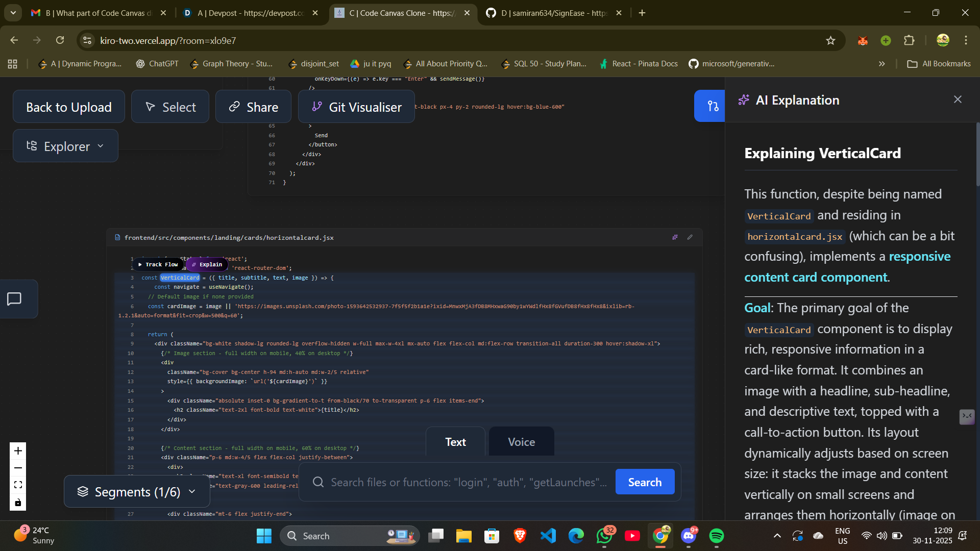This screenshot has height=551, width=980.
Task: Expand the Segments (1/6) dropdown
Action: [x=137, y=492]
